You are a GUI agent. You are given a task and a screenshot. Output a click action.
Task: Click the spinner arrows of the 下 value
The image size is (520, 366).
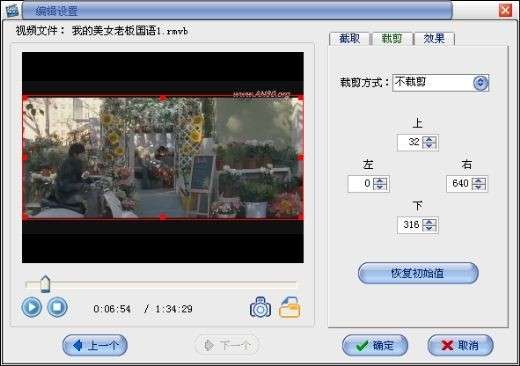[x=429, y=225]
